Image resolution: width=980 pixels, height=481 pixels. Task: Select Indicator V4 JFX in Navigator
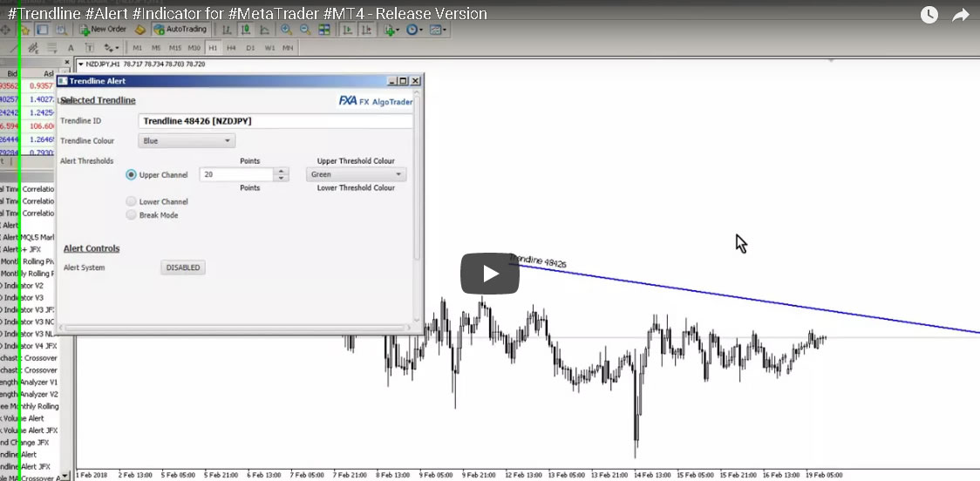pos(29,346)
